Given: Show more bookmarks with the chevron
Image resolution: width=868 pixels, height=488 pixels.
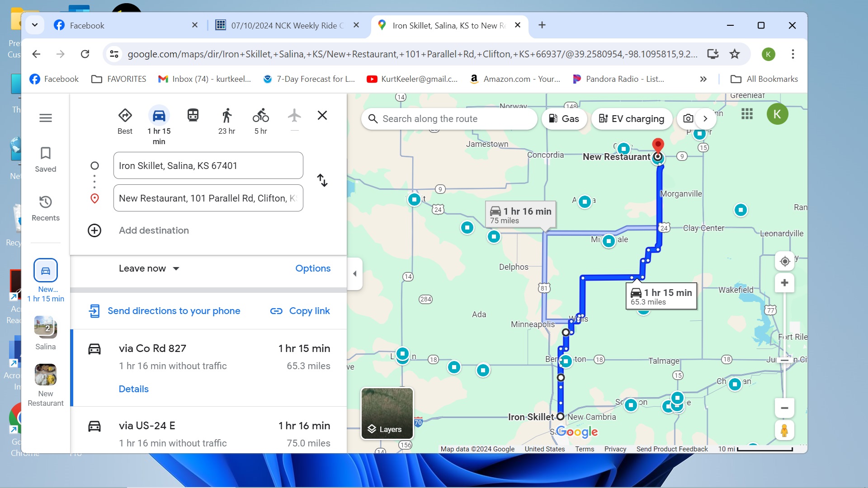Looking at the screenshot, I should pyautogui.click(x=703, y=79).
